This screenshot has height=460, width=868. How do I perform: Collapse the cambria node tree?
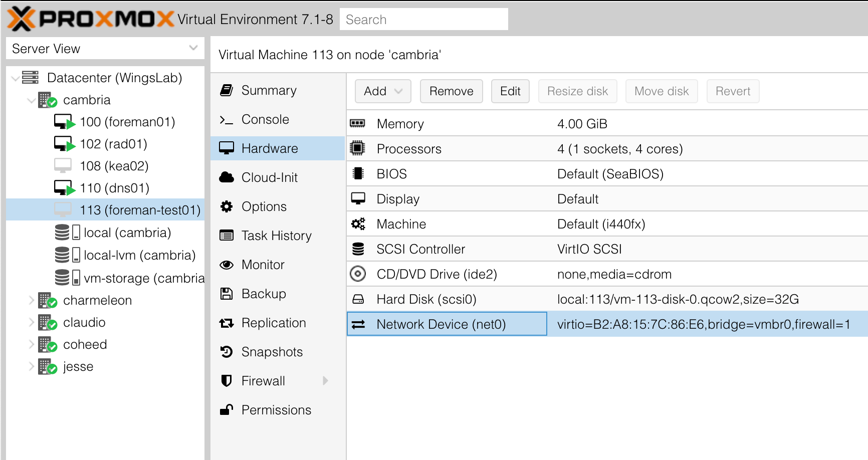pyautogui.click(x=32, y=100)
